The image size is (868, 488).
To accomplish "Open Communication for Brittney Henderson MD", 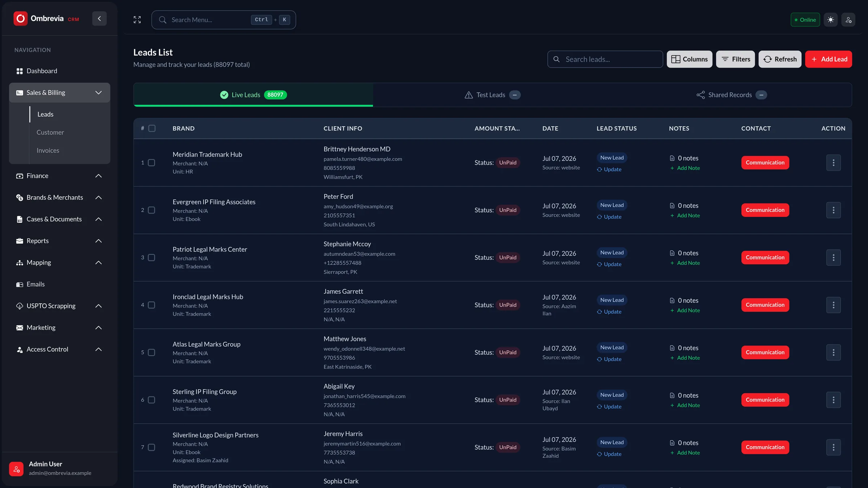I will [x=765, y=163].
